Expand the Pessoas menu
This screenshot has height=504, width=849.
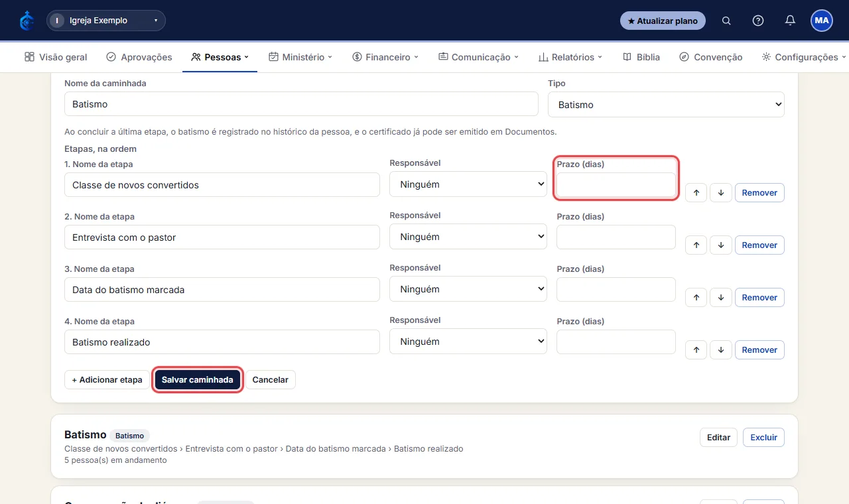[x=220, y=57]
